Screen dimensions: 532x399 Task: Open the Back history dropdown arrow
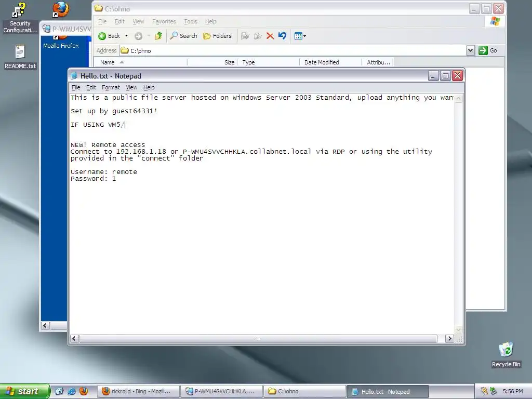tap(127, 36)
